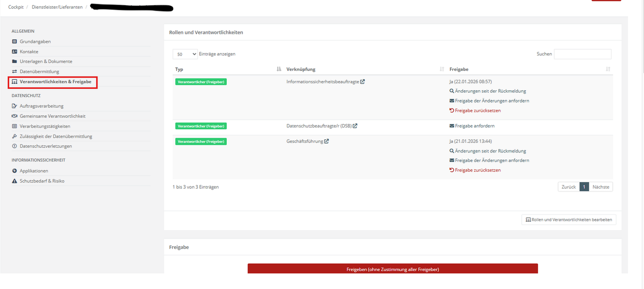644x289 pixels.
Task: Open external link icon beside Datenschutzbeauftragte/r (DSB)
Action: coord(355,126)
